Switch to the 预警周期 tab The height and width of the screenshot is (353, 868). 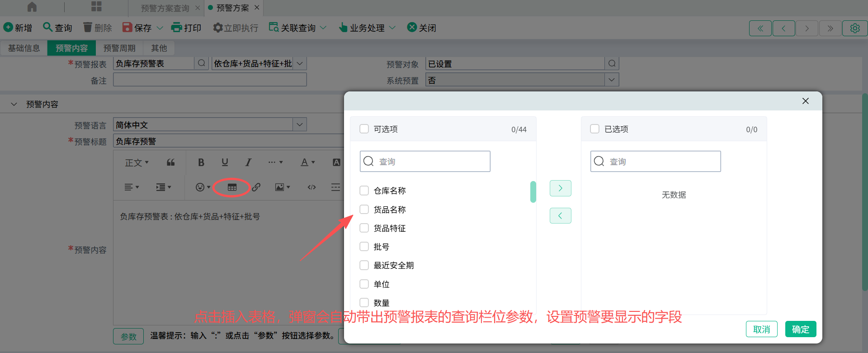click(x=119, y=48)
